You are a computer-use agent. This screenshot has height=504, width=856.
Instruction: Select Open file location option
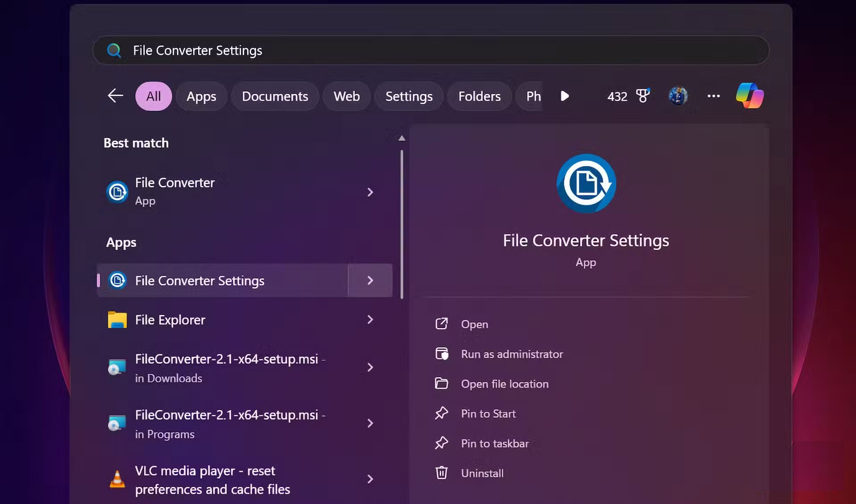tap(504, 384)
